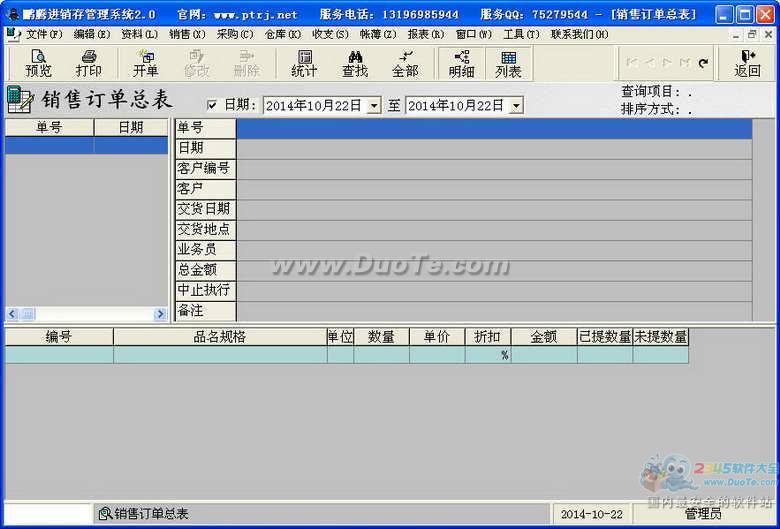This screenshot has width=780, height=529.
Task: Restore the inner document window
Action: [752, 34]
